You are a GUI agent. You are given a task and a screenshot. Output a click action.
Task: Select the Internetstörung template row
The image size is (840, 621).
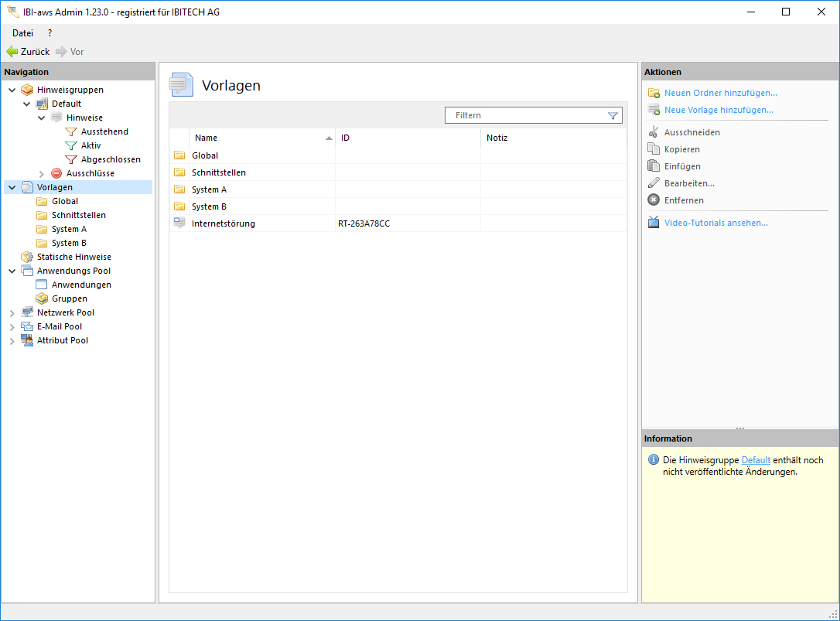[224, 223]
